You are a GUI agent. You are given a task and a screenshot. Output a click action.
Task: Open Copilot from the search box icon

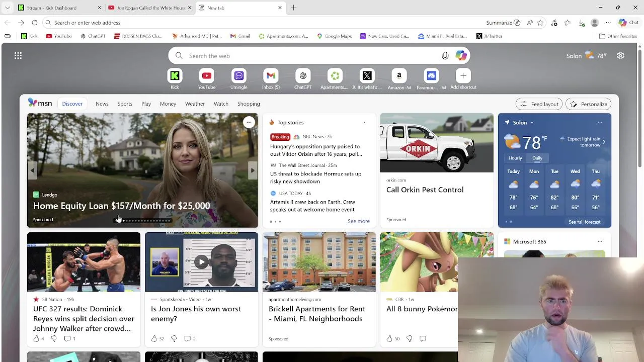[461, 56]
